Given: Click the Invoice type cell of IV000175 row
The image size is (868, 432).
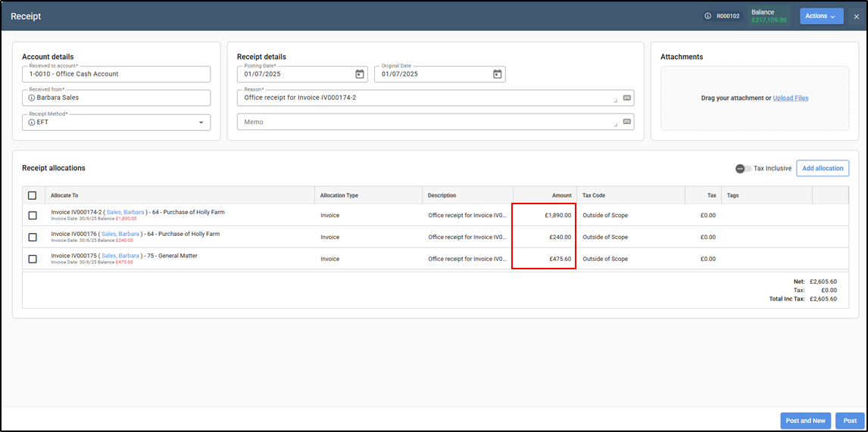Looking at the screenshot, I should point(369,258).
